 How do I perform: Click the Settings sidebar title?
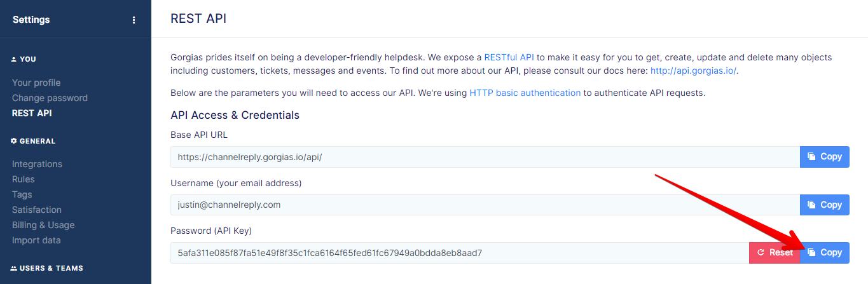pos(31,20)
